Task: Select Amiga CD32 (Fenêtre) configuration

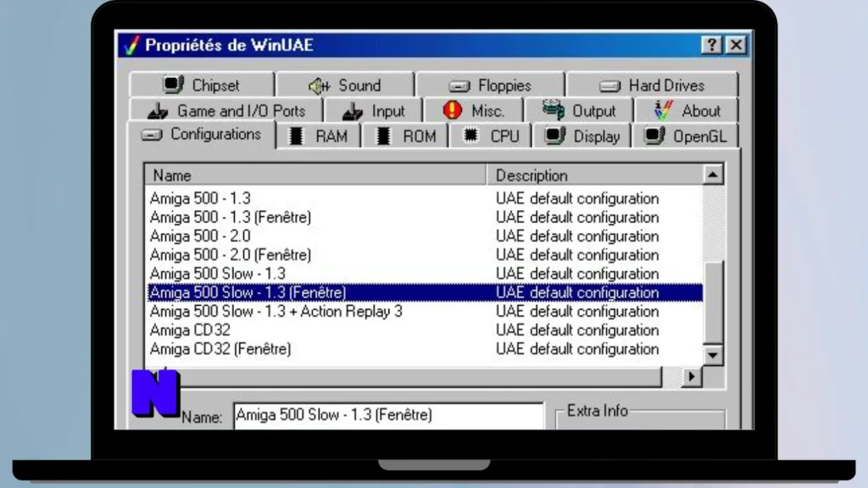Action: [x=425, y=348]
